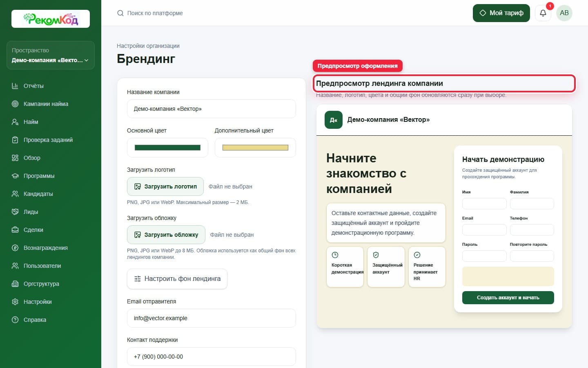The width and height of the screenshot is (588, 368).
Task: Click Создать аккаунт и начать button
Action: click(x=508, y=298)
